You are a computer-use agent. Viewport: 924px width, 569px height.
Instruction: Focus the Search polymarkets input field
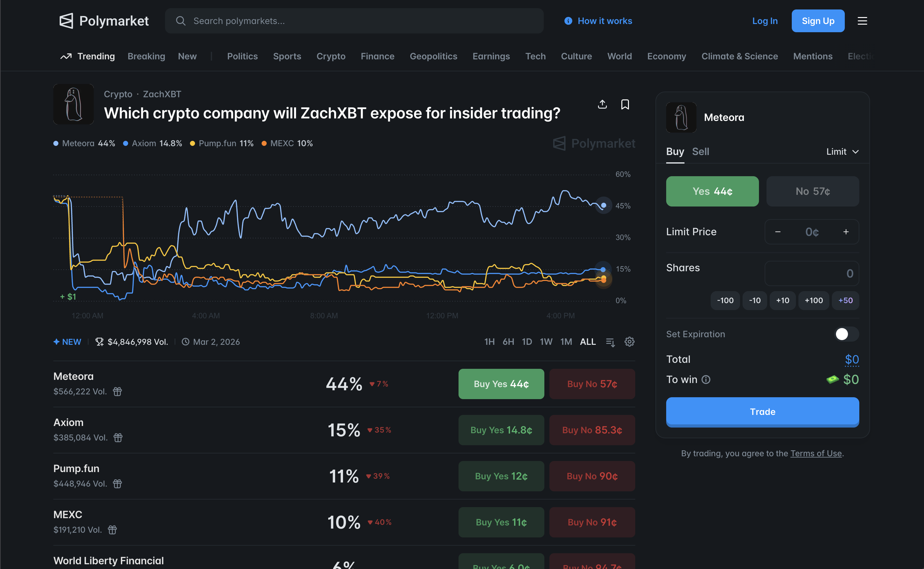(x=353, y=21)
